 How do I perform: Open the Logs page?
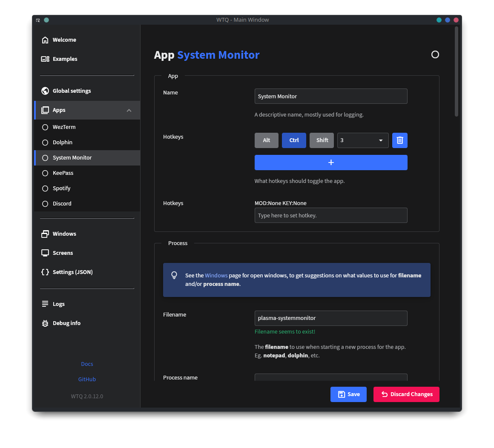pos(87,304)
